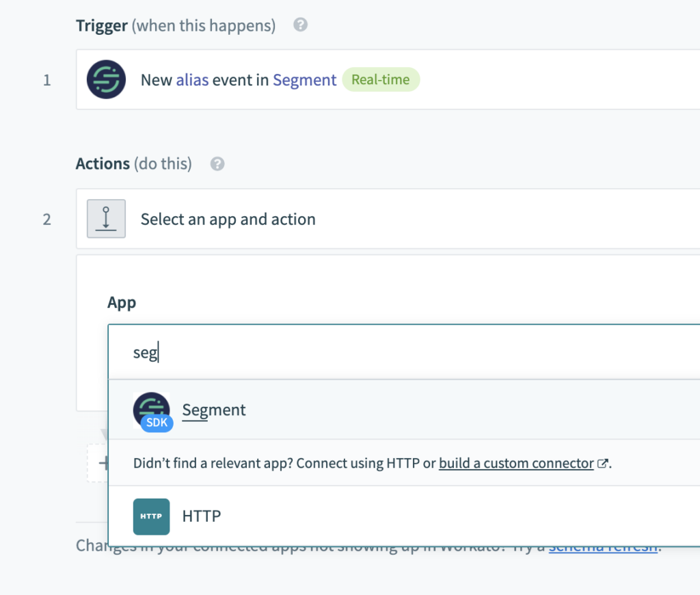Click the action placeholder icon in step 2

click(x=106, y=219)
